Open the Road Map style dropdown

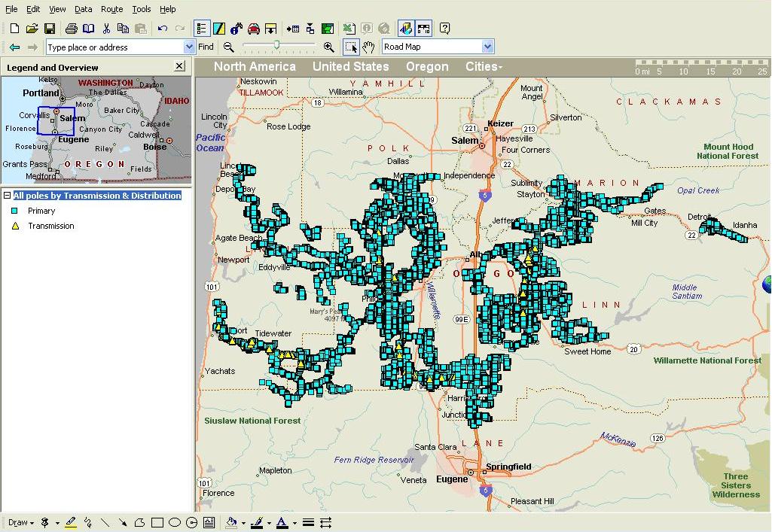click(x=487, y=47)
